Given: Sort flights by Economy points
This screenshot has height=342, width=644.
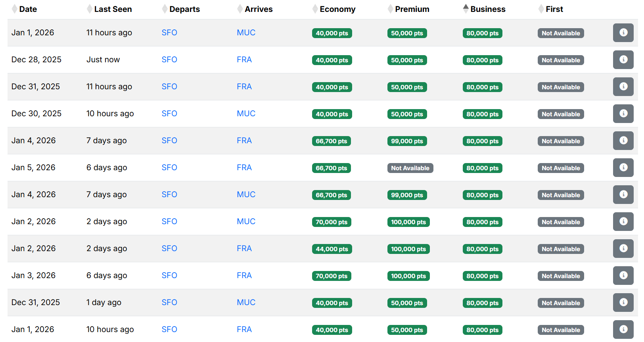Looking at the screenshot, I should [x=337, y=9].
